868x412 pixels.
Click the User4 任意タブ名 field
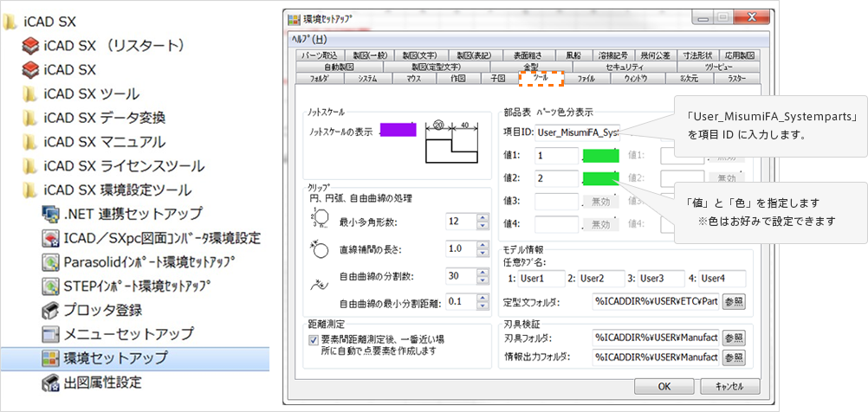coord(722,279)
